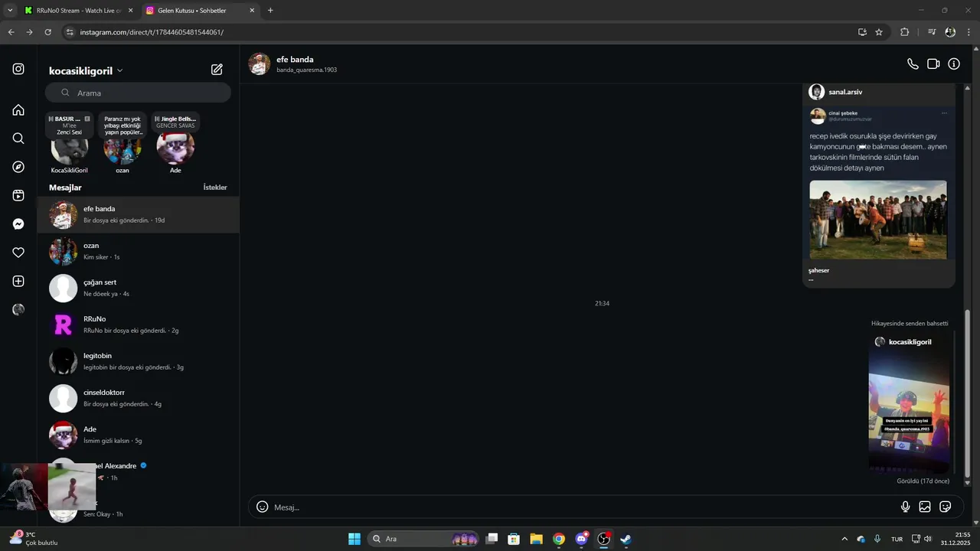Viewport: 980px width, 551px height.
Task: Open Chrome from Windows taskbar
Action: point(559,539)
